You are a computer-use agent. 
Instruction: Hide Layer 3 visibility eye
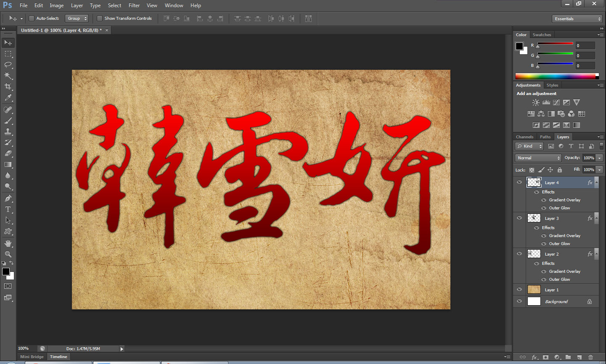click(x=519, y=218)
